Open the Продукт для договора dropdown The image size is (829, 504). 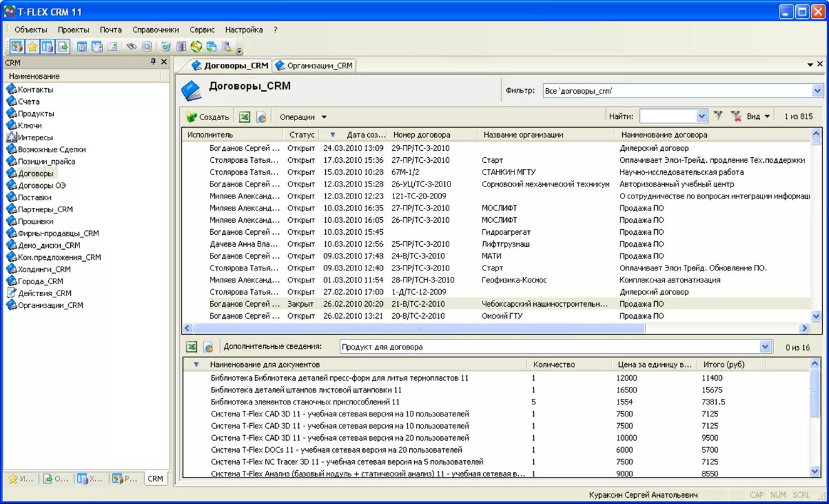click(765, 347)
